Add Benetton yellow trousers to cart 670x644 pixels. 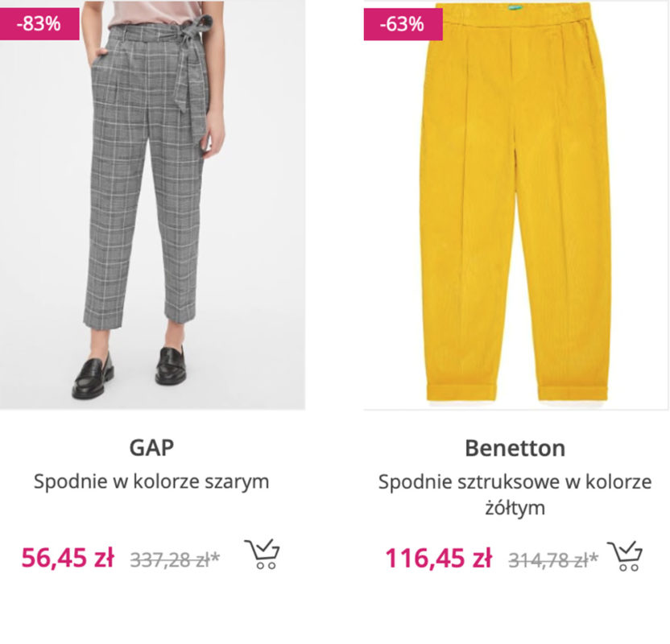[625, 555]
